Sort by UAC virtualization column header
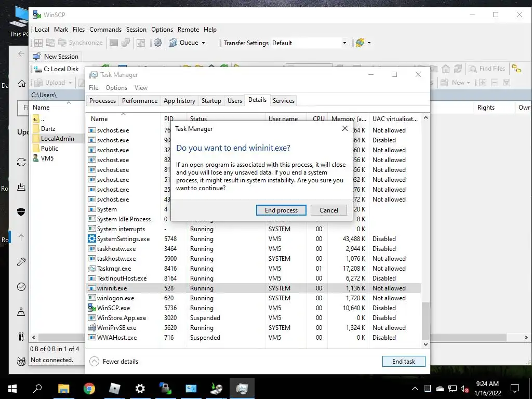 (x=395, y=119)
